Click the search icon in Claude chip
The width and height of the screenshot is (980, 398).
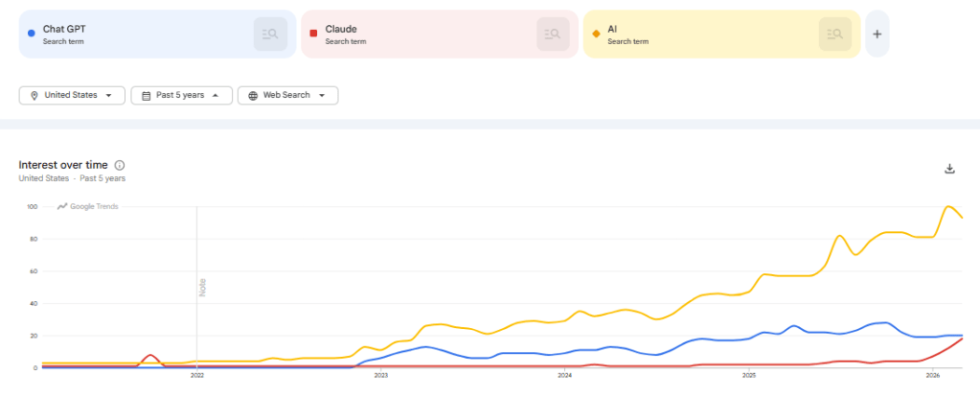pyautogui.click(x=552, y=35)
